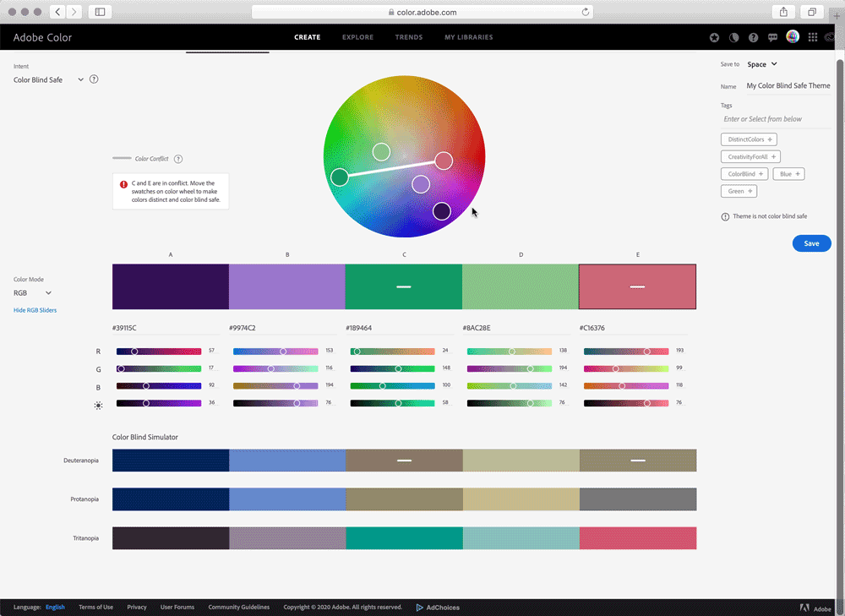Viewport: 845px width, 616px height.
Task: Toggle the dark mode moon icon
Action: click(x=734, y=37)
